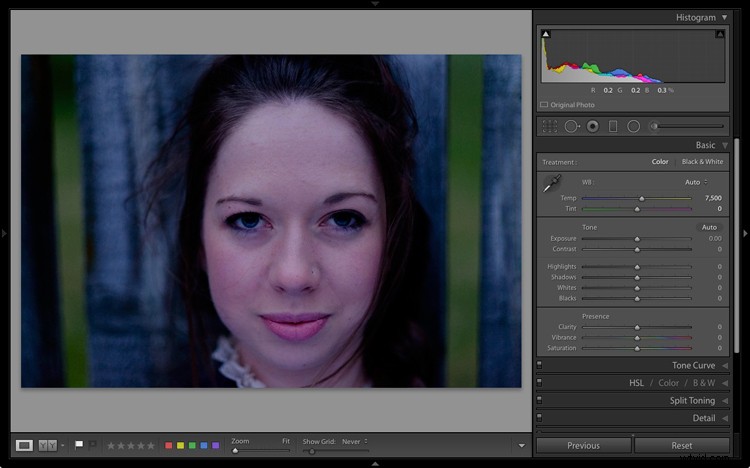
Task: Select the Radial Filter tool
Action: click(x=633, y=126)
